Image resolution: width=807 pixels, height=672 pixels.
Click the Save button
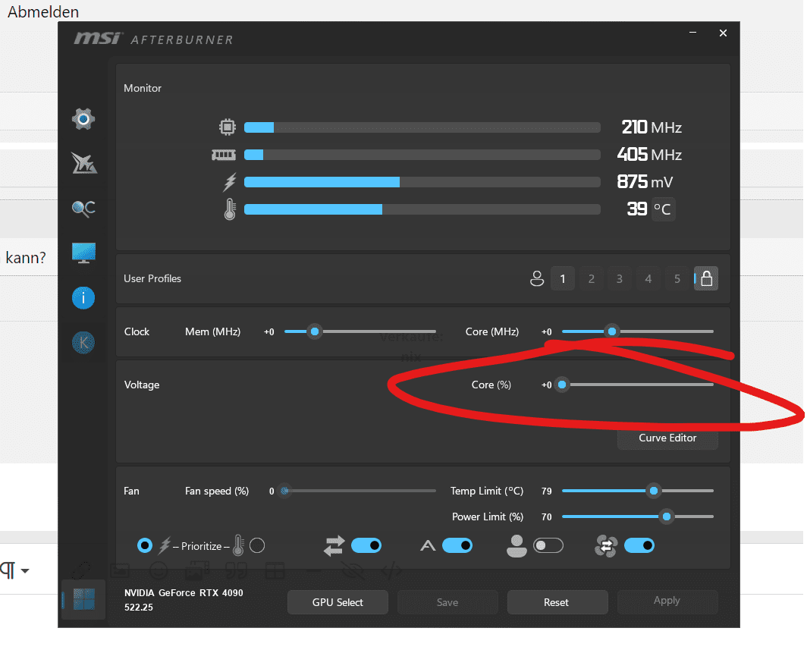tap(447, 602)
